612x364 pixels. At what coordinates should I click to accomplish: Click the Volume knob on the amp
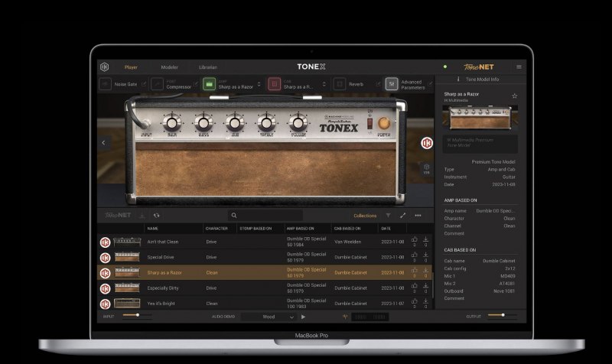click(x=298, y=123)
